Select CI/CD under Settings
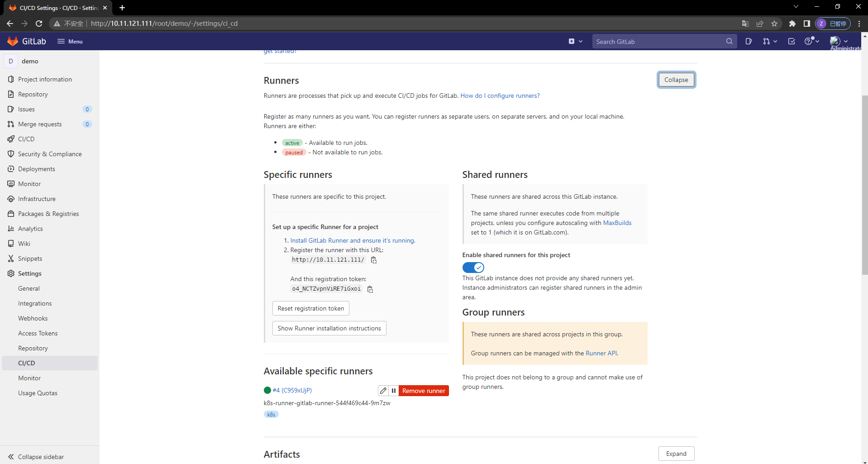 click(x=50, y=363)
